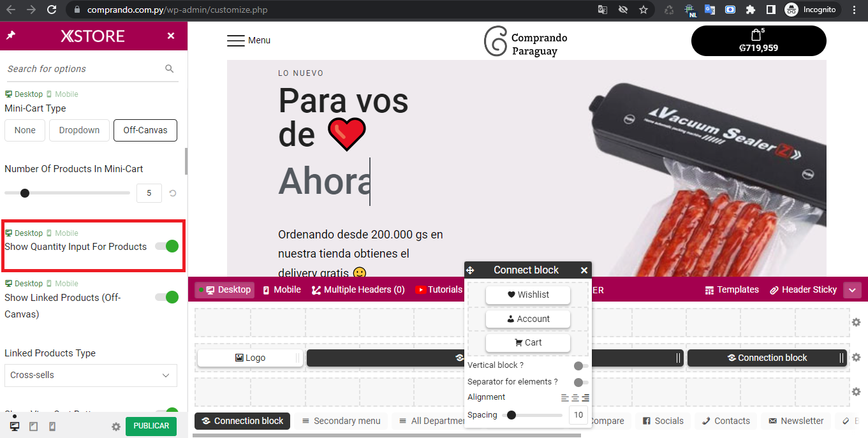868x438 pixels.
Task: Select Contacts element
Action: point(726,421)
